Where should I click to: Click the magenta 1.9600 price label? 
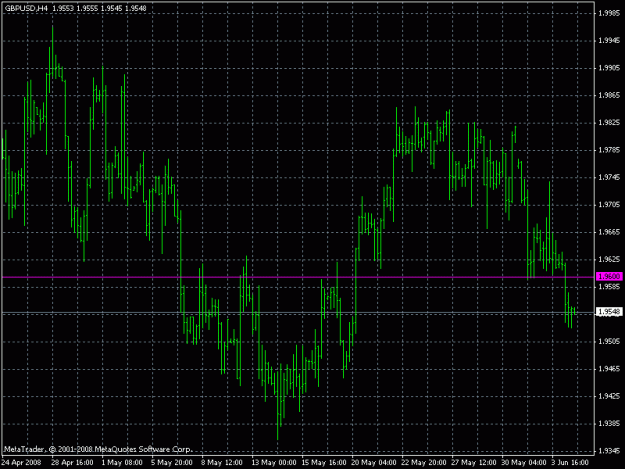(609, 276)
